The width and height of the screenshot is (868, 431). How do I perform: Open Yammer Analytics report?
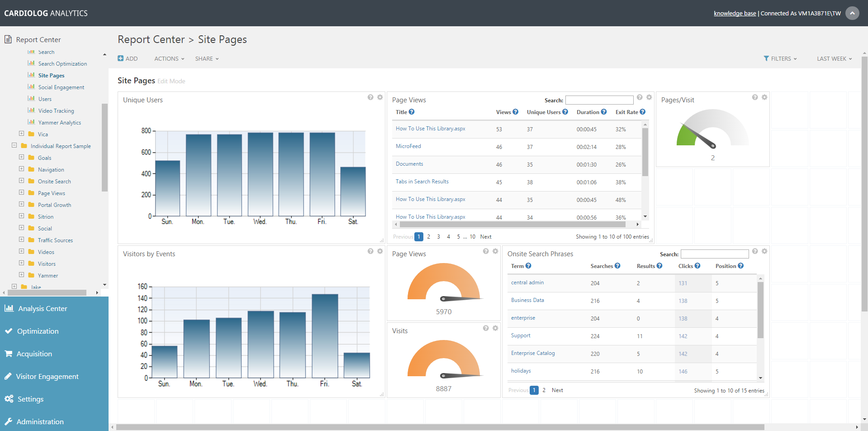(x=60, y=123)
